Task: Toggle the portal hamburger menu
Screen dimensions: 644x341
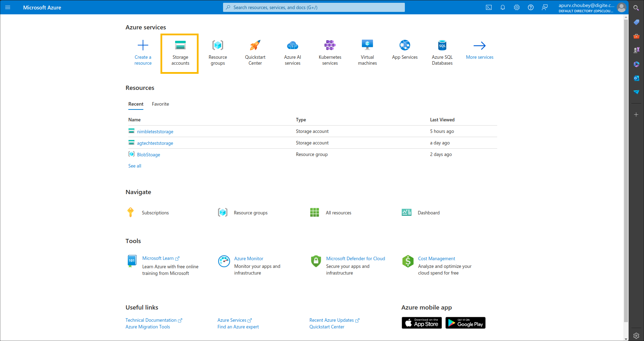Action: pos(8,7)
